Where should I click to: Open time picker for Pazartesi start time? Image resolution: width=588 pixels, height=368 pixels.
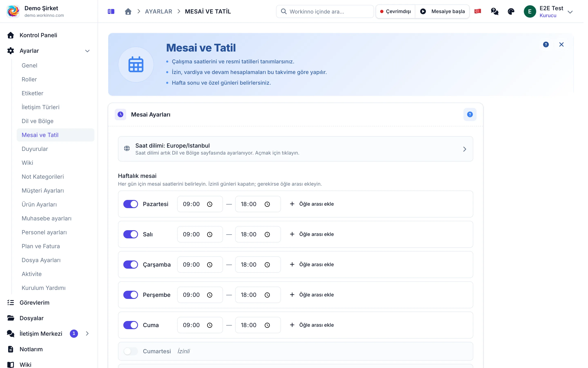[210, 204]
